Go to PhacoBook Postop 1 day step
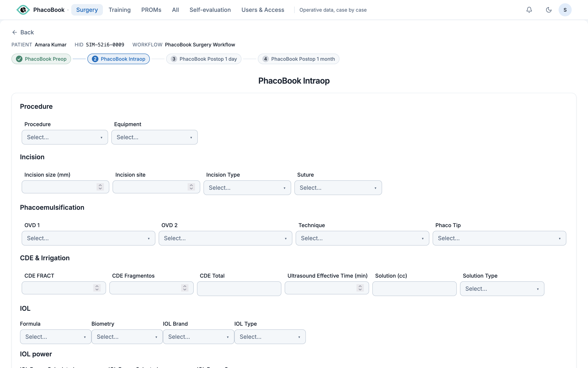588x368 pixels. 204,59
